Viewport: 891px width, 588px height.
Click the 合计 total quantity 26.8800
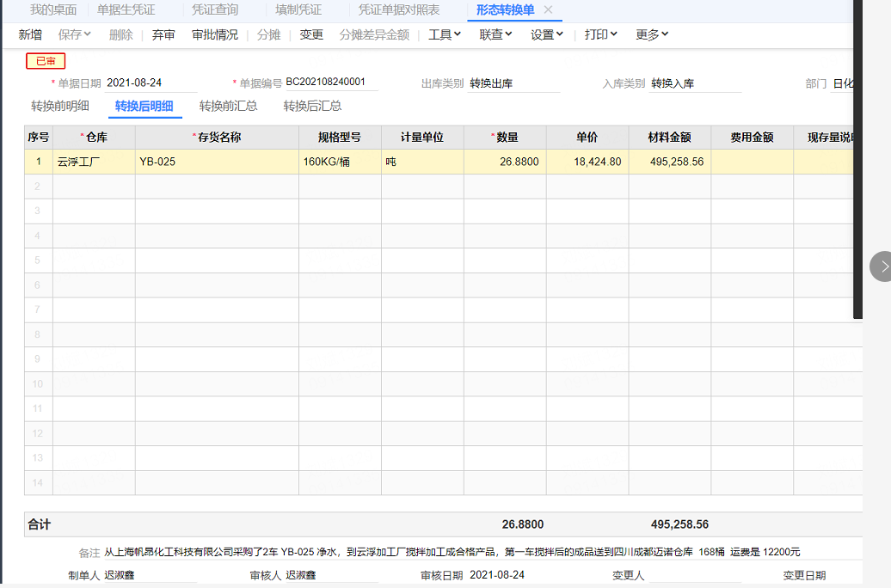pos(523,524)
